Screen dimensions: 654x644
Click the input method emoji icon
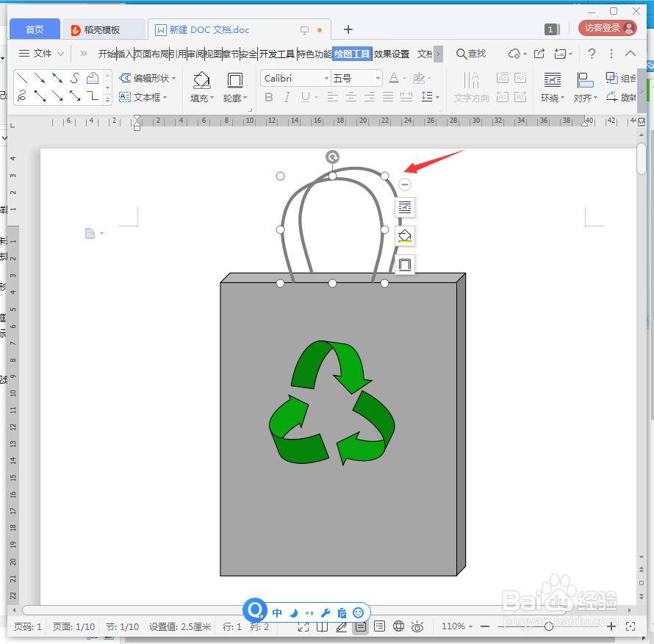tap(359, 612)
